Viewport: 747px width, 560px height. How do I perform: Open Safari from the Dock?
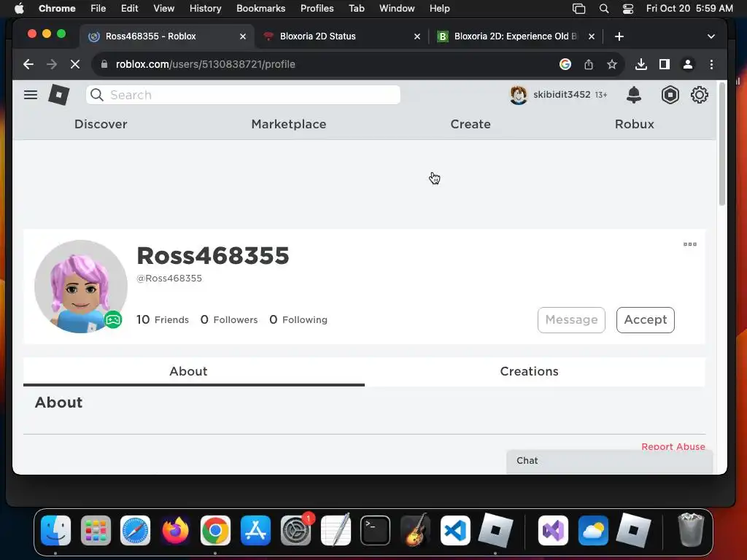coord(135,530)
